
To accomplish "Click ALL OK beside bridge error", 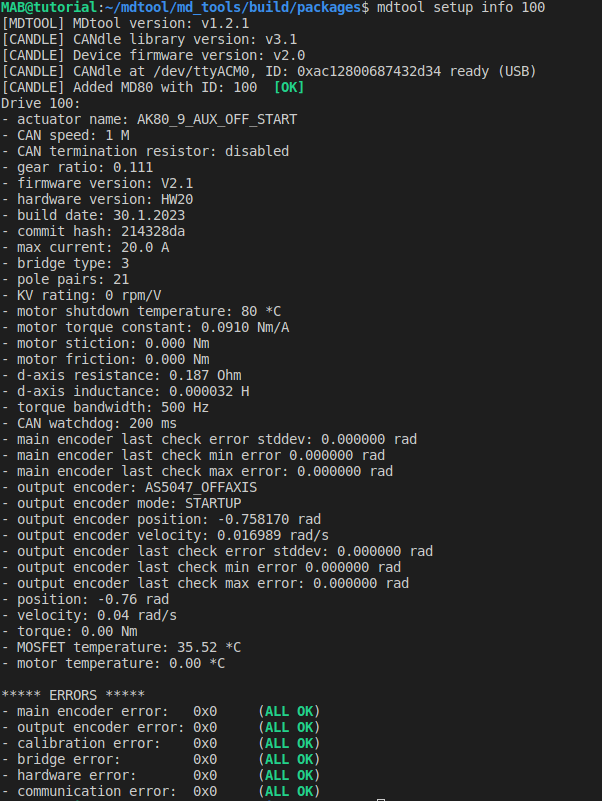I will click(289, 759).
